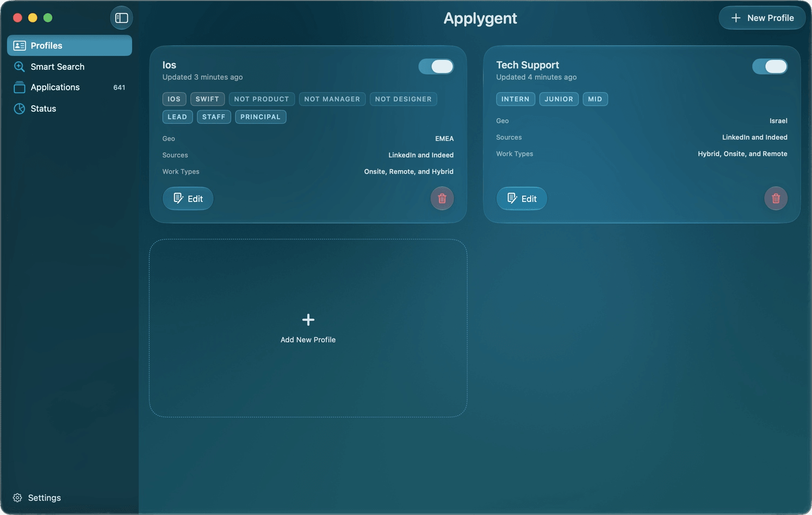
Task: Open Settings at sidebar bottom
Action: (x=37, y=498)
